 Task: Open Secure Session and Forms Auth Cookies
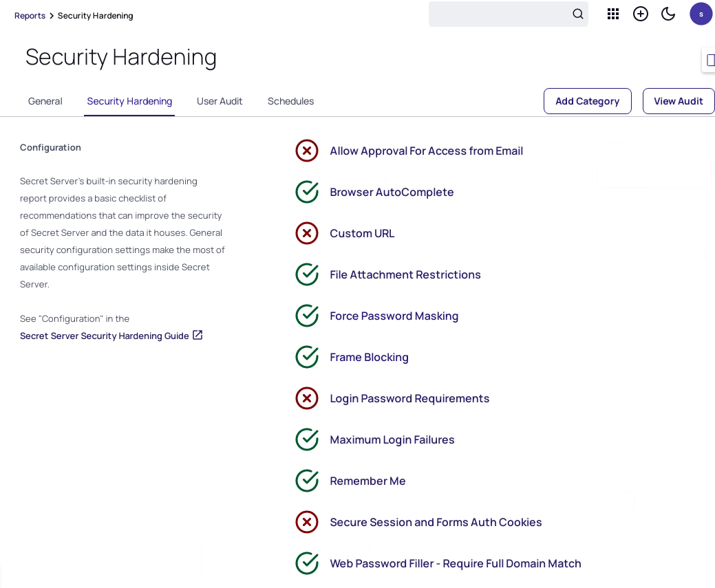(436, 522)
